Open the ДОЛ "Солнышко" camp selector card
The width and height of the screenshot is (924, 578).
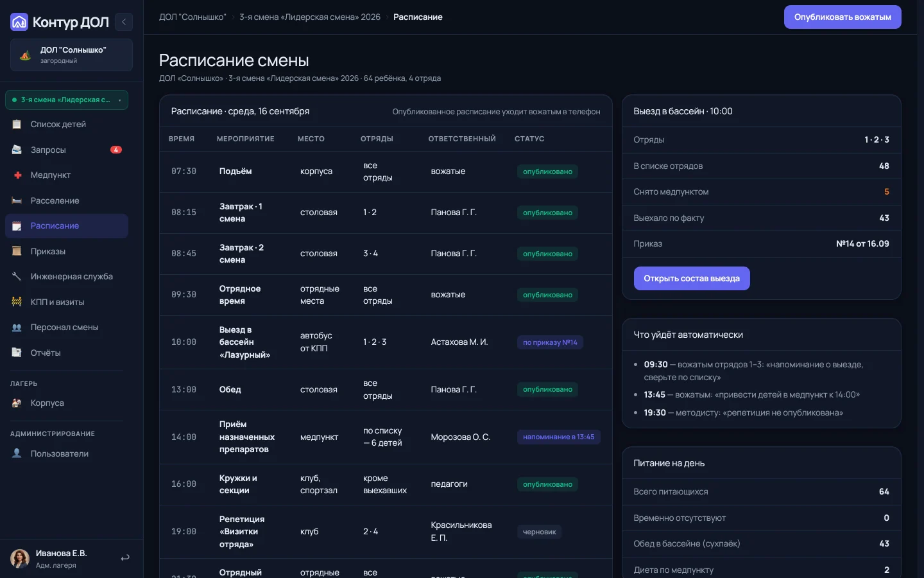tap(71, 55)
